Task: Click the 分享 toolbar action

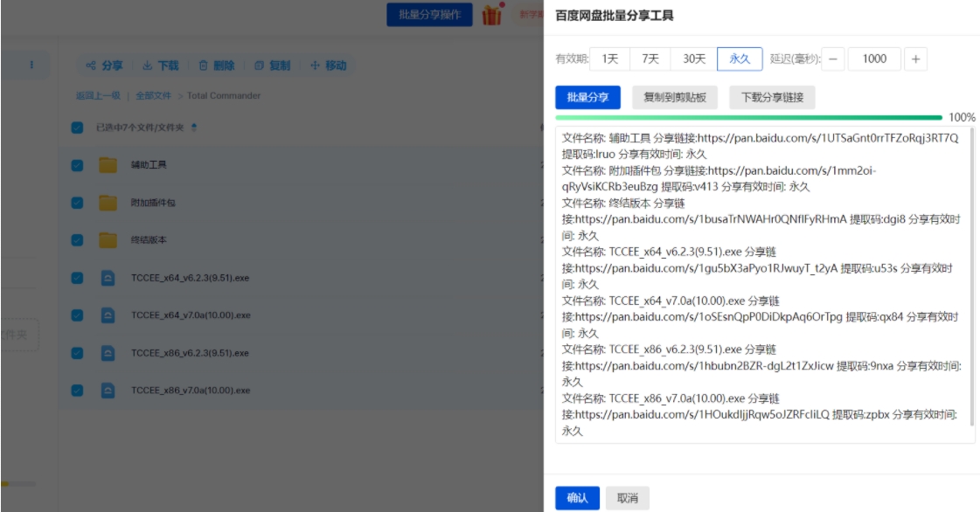Action: coord(104,66)
